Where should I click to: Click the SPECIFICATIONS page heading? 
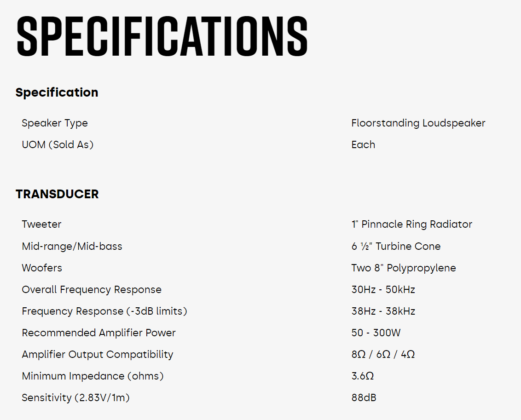(162, 36)
